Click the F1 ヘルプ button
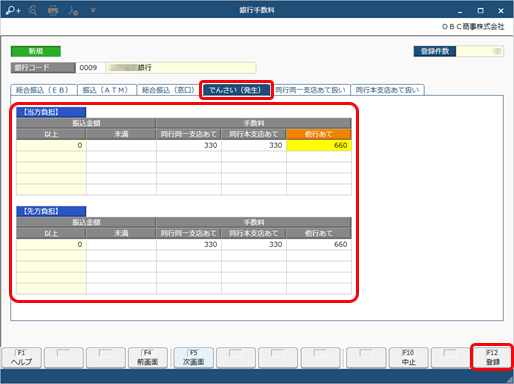Image resolution: width=514 pixels, height=384 pixels. tap(22, 358)
